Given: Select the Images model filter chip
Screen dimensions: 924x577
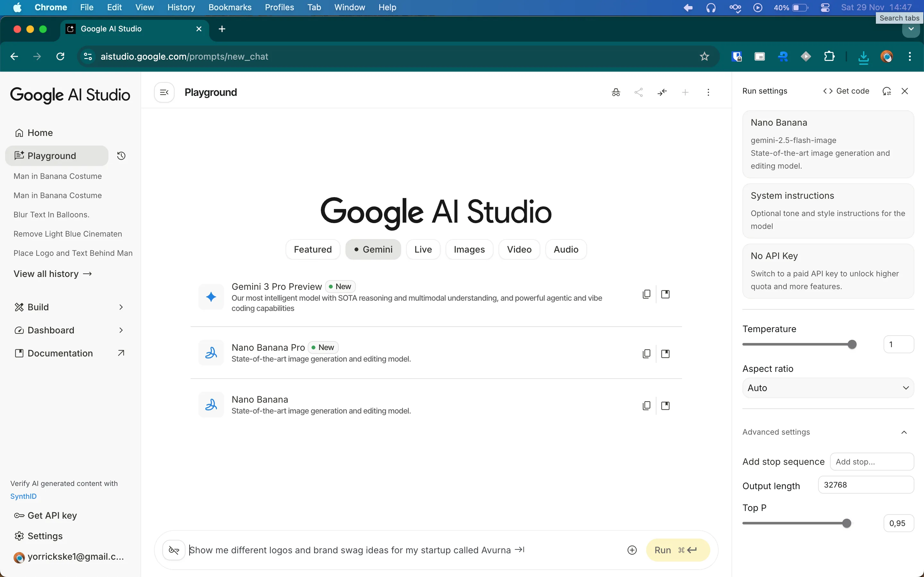Looking at the screenshot, I should [469, 249].
